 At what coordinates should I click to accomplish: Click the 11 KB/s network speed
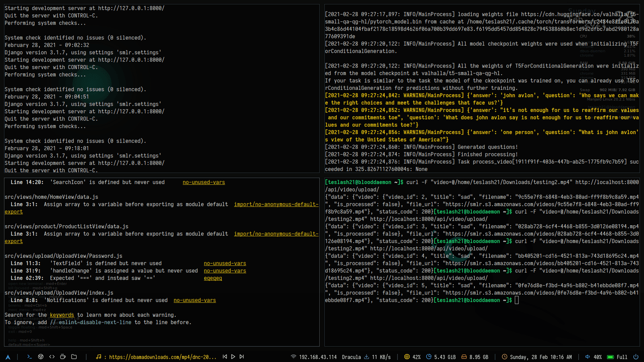click(381, 357)
